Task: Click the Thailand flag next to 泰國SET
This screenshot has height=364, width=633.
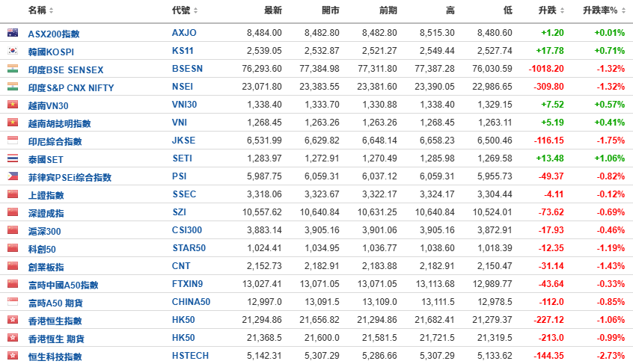Action: tap(13, 158)
